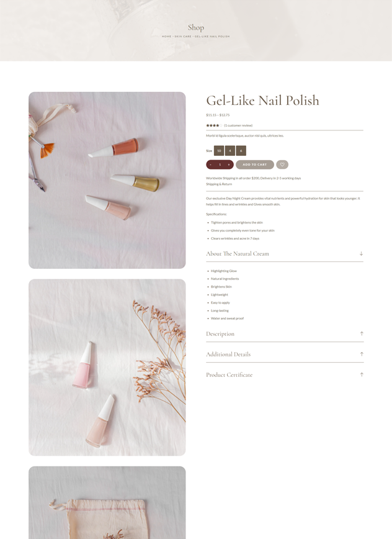Viewport: 392px width, 539px height.
Task: Select size 10 option
Action: [x=219, y=150]
